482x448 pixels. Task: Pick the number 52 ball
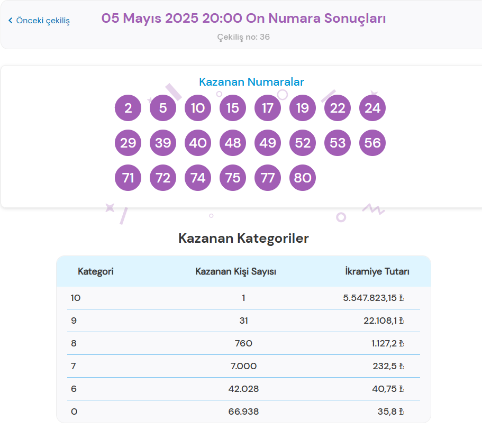point(303,143)
